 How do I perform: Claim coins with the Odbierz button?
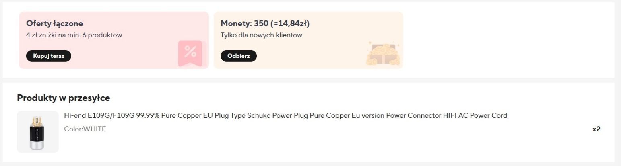point(239,56)
